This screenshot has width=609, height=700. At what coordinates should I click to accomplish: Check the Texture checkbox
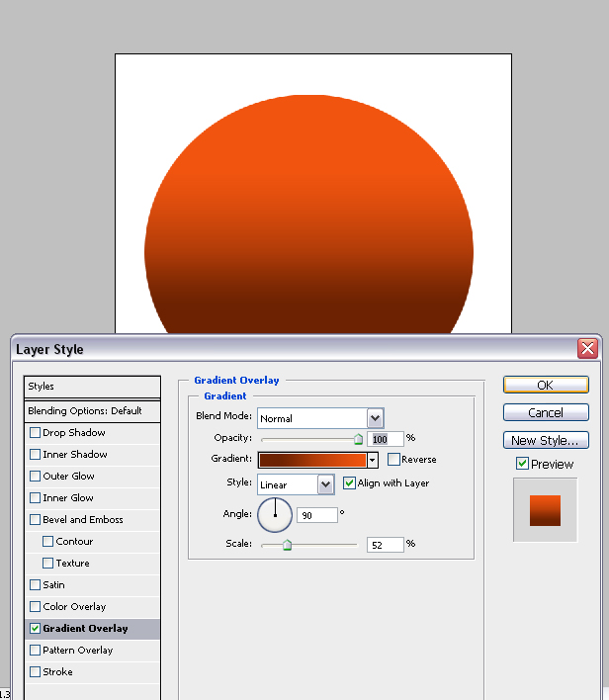click(47, 563)
